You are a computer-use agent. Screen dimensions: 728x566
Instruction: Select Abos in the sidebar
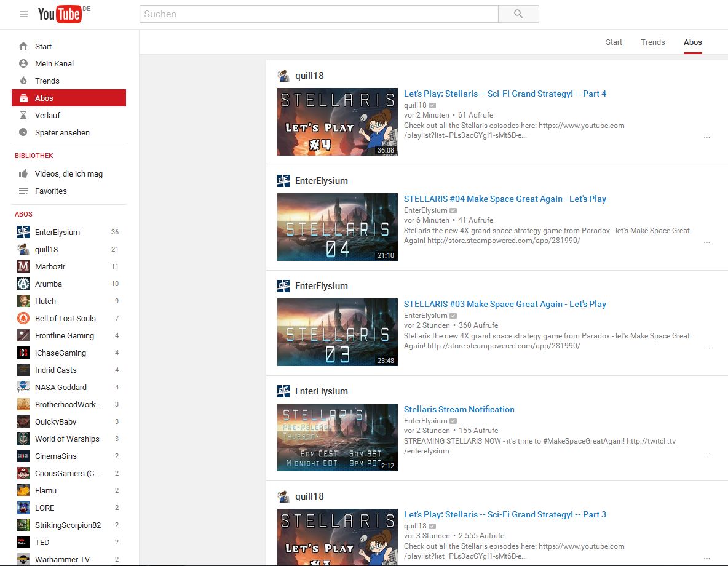click(69, 98)
